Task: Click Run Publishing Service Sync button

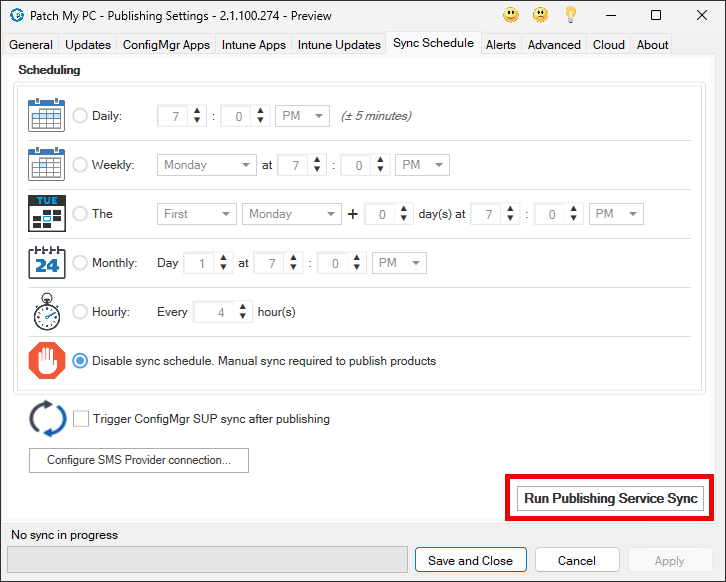Action: [x=611, y=498]
